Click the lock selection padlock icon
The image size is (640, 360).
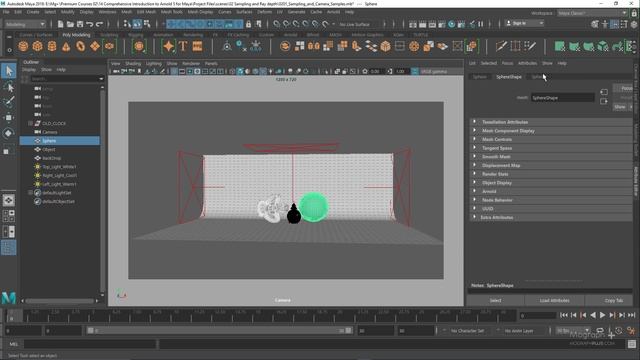coord(248,24)
